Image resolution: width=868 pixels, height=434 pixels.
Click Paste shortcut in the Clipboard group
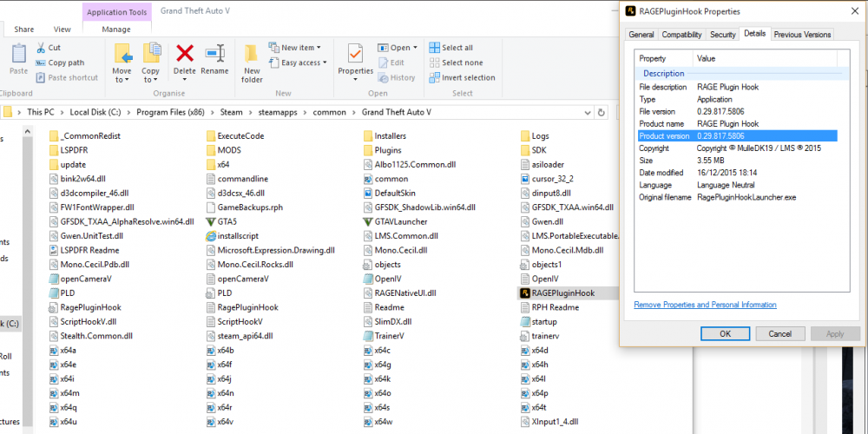tap(67, 77)
